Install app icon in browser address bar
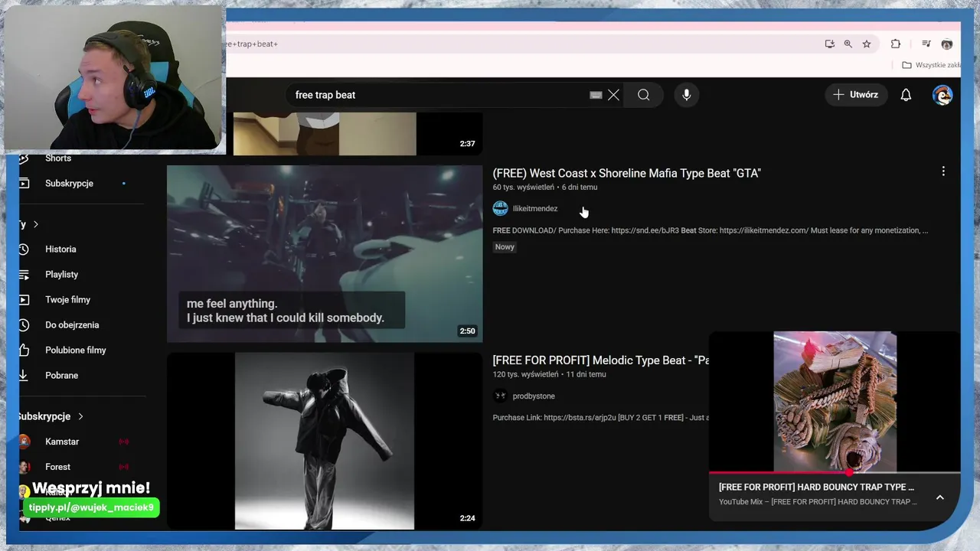The image size is (980, 551). (829, 44)
